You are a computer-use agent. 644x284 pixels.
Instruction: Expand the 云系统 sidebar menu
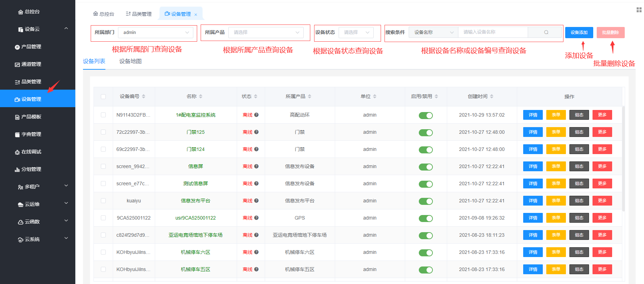click(x=66, y=238)
